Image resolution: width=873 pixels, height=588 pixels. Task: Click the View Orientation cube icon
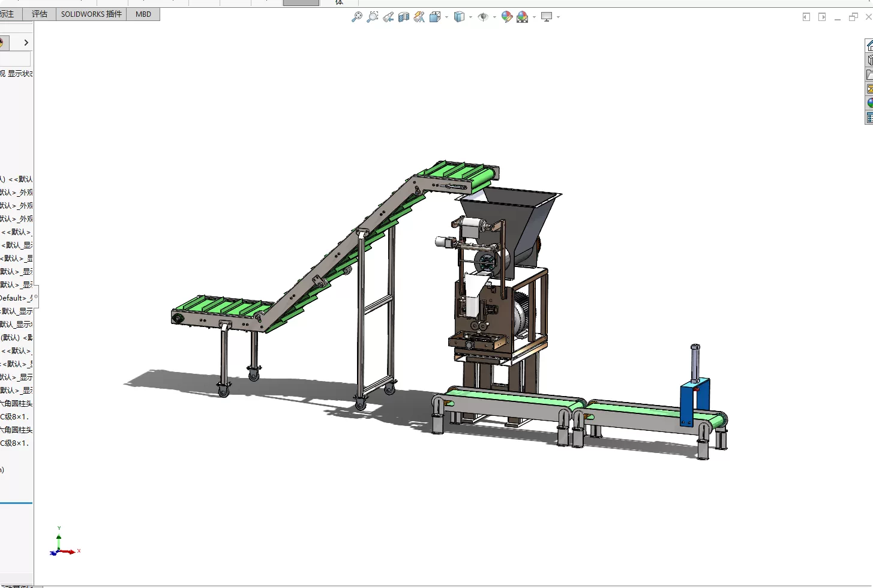pos(435,17)
